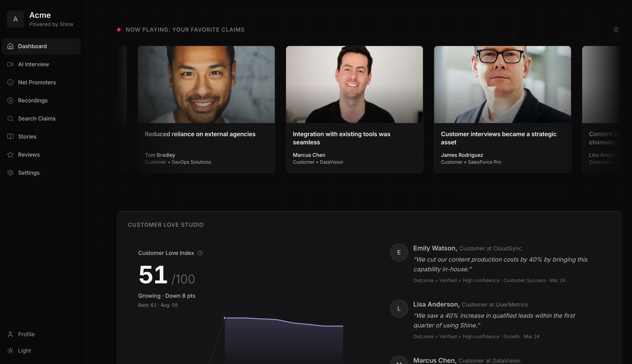Click the Customer Love Studio heading
Viewport: 632px width, 364px height.
coord(166,225)
